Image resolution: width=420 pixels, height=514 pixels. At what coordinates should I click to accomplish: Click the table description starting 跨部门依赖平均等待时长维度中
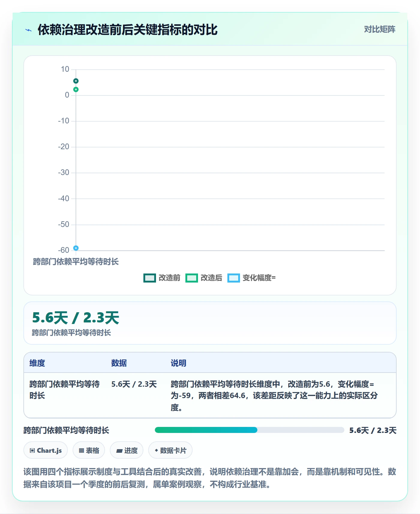click(274, 396)
